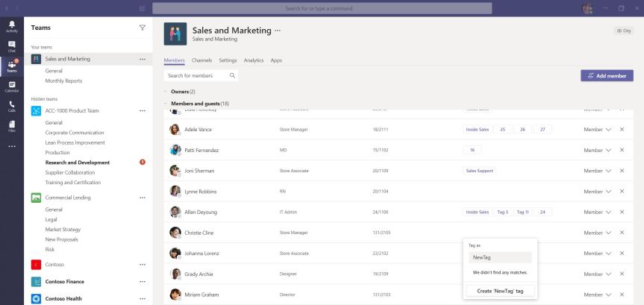Screen dimensions: 644x305
Task: Open Chat from the app bar
Action: coord(11,46)
